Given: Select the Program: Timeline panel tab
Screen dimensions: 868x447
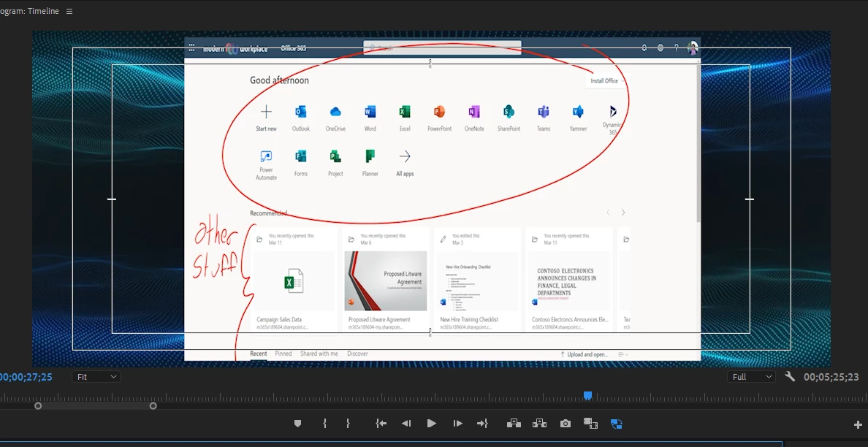Looking at the screenshot, I should (29, 11).
